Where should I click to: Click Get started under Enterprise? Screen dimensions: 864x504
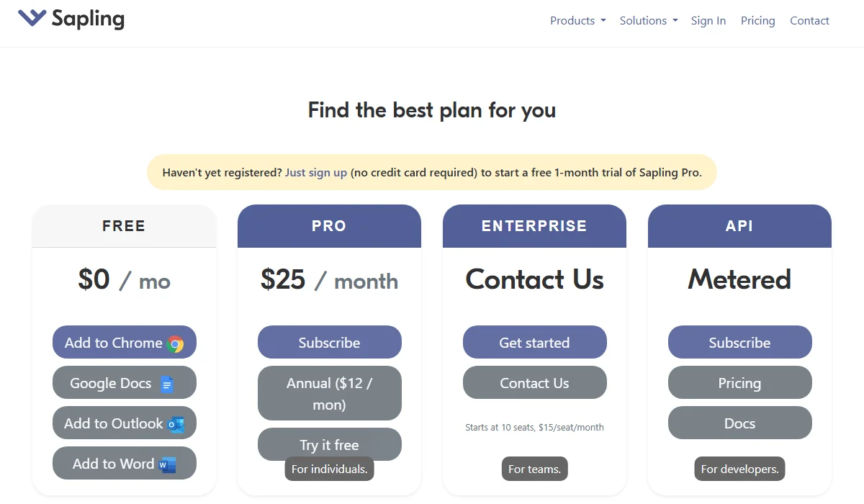[534, 342]
